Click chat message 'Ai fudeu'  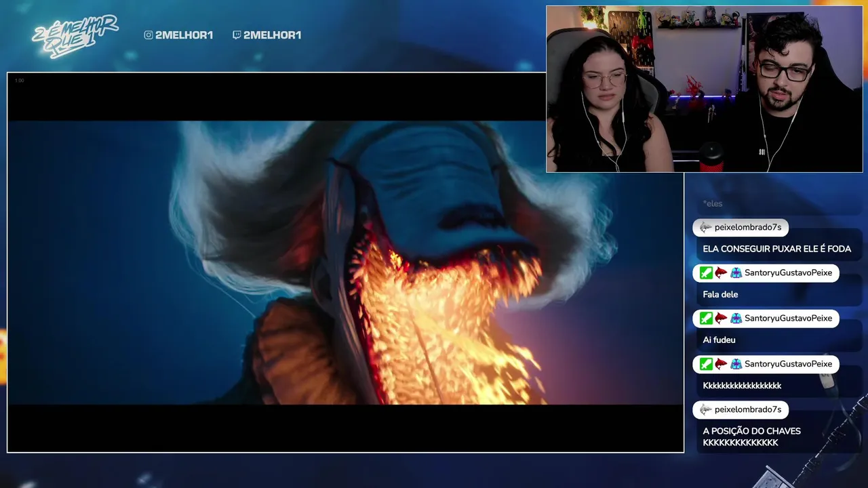click(x=719, y=340)
